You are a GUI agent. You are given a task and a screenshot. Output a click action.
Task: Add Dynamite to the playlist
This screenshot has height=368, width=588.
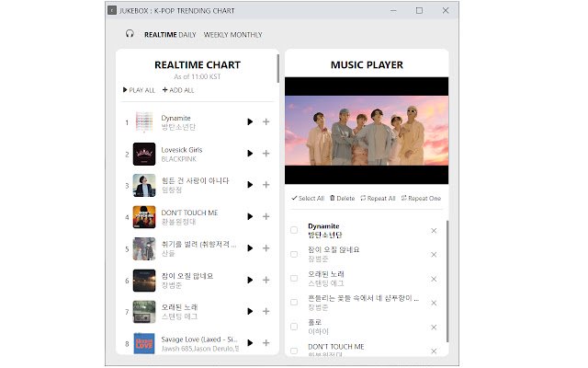coord(266,121)
